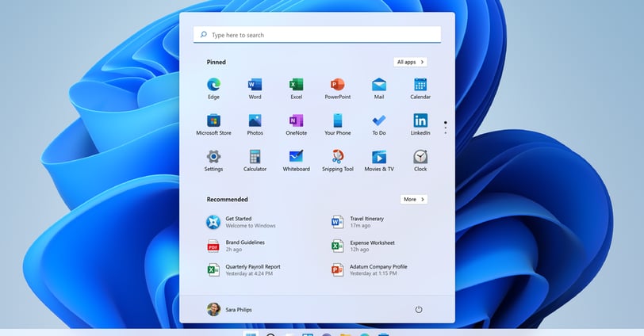Screen dimensions: 644x336
Task: Show the All apps list
Action: point(410,62)
